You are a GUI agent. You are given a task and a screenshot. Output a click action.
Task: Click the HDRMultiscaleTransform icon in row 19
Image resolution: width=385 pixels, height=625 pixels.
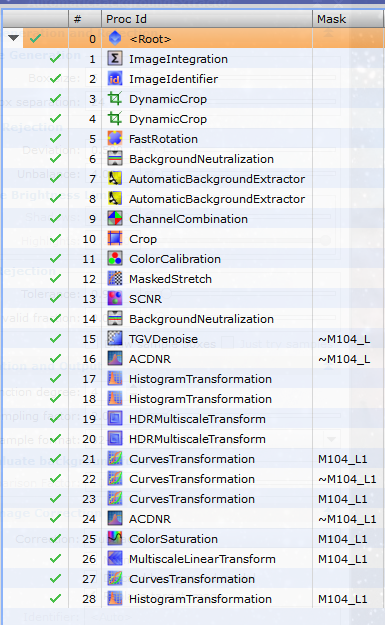click(115, 419)
